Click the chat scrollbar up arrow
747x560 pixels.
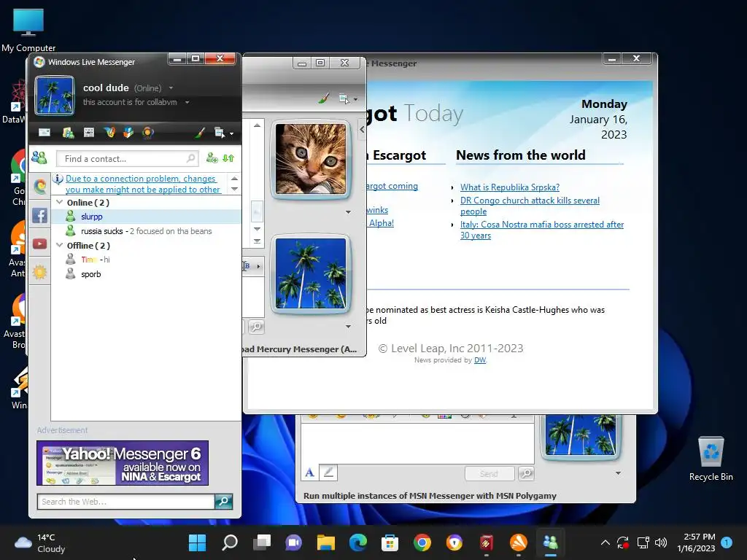pyautogui.click(x=258, y=125)
